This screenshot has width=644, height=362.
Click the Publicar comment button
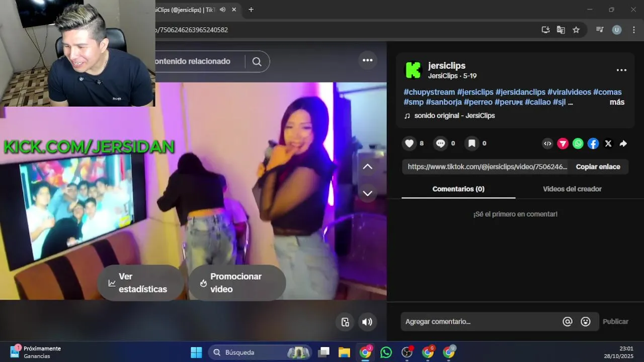615,322
